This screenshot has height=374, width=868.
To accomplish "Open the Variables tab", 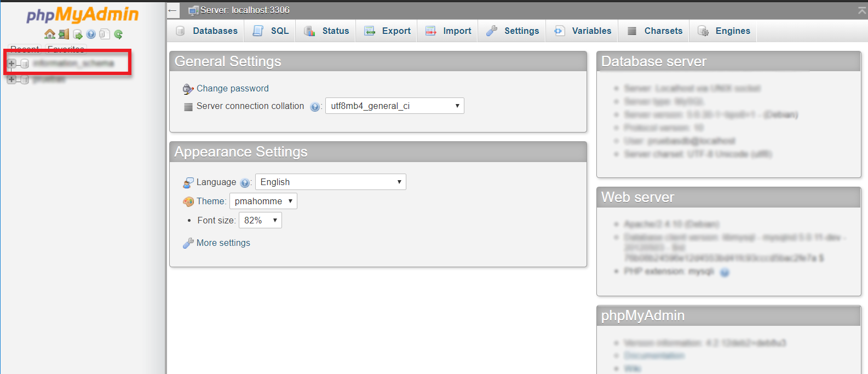I will (582, 31).
